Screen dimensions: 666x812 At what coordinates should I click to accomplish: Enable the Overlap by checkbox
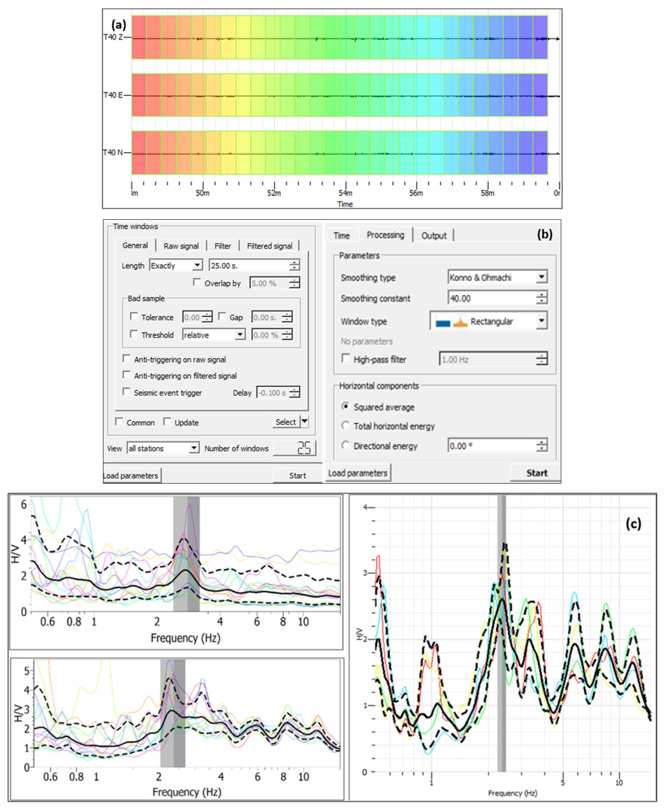pos(197,283)
